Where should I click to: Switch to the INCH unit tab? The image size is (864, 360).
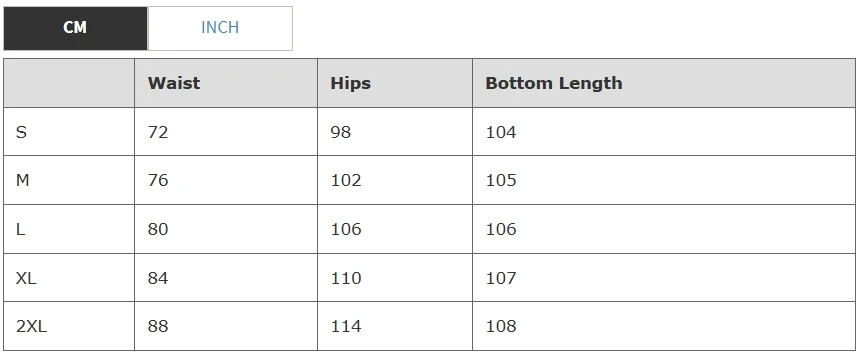(220, 28)
